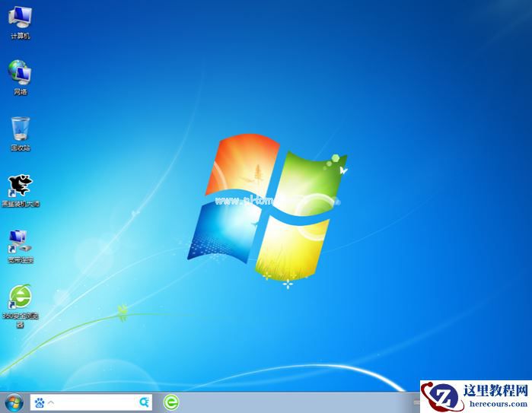Screen dimensions: 532x413
Task: Select the 回收站 recycle bin icon
Action: pos(20,134)
